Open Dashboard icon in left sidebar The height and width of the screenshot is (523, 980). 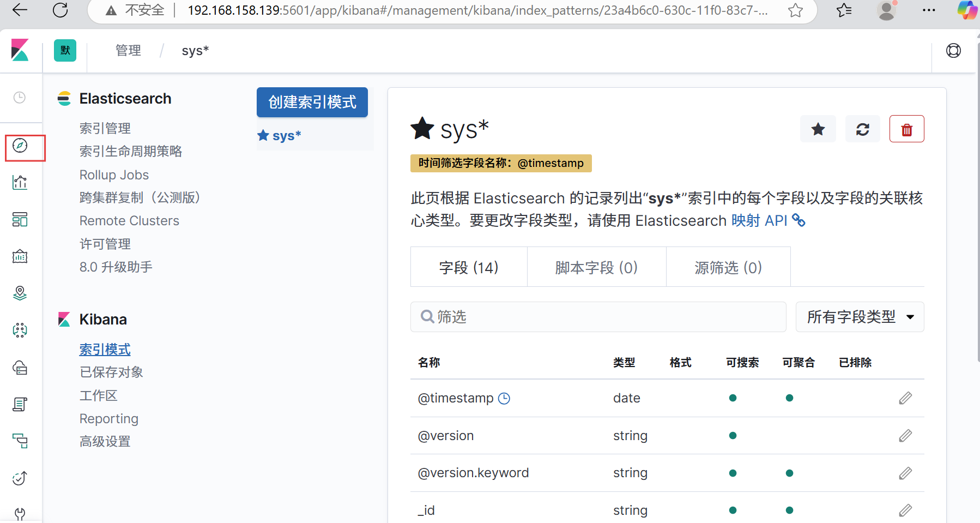click(x=20, y=219)
